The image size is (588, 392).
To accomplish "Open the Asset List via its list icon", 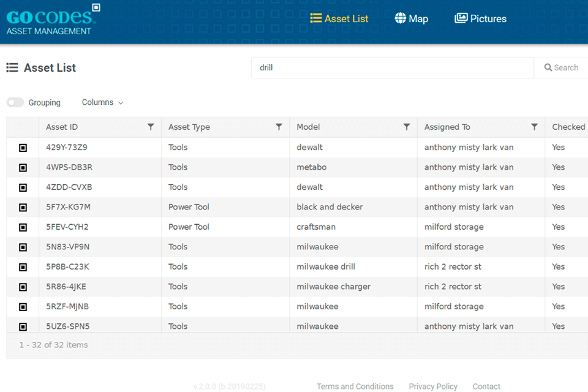I will [x=317, y=18].
